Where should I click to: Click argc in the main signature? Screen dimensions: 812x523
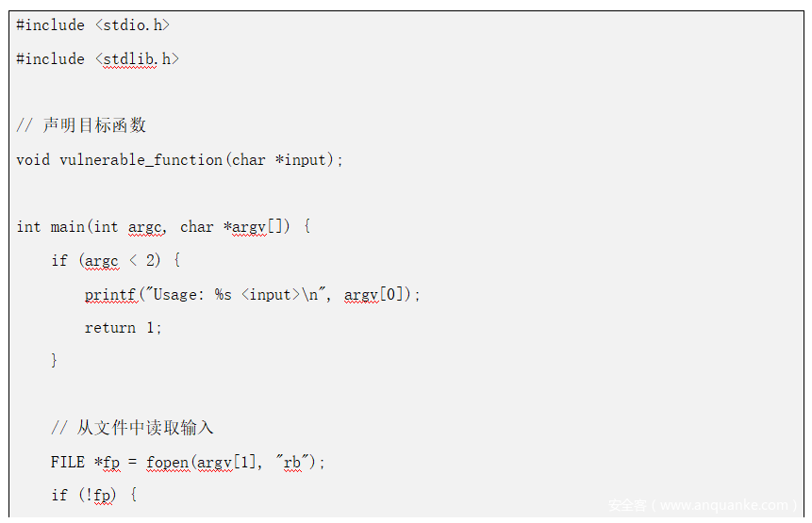tap(146, 227)
